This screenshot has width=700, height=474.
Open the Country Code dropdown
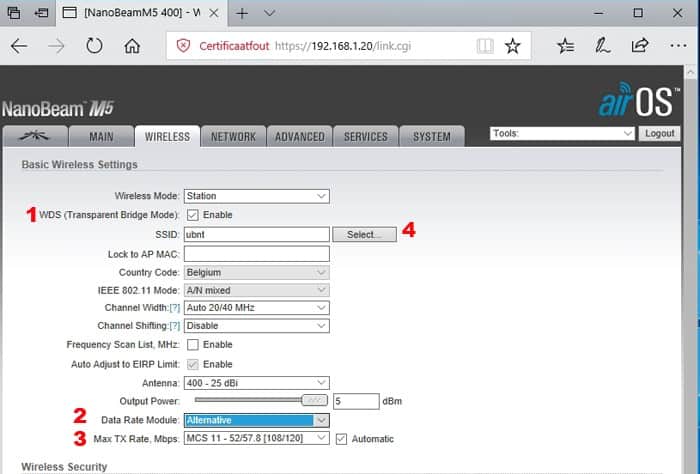(257, 272)
